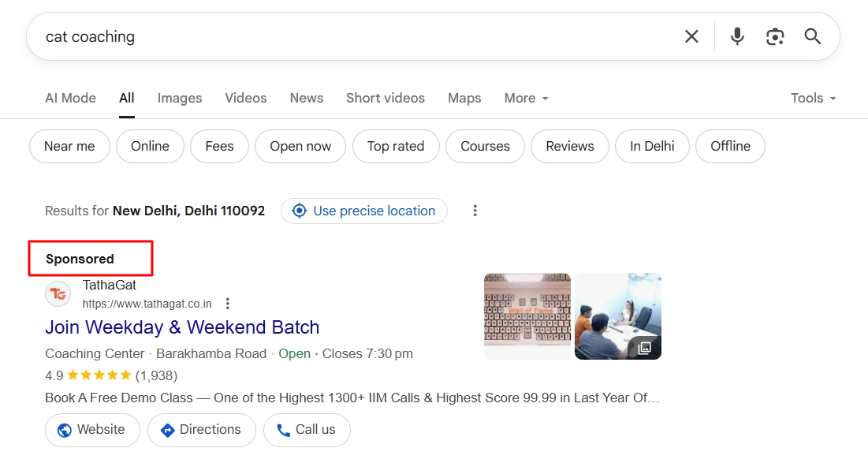
Task: Toggle the Open now filter chip
Action: point(300,146)
